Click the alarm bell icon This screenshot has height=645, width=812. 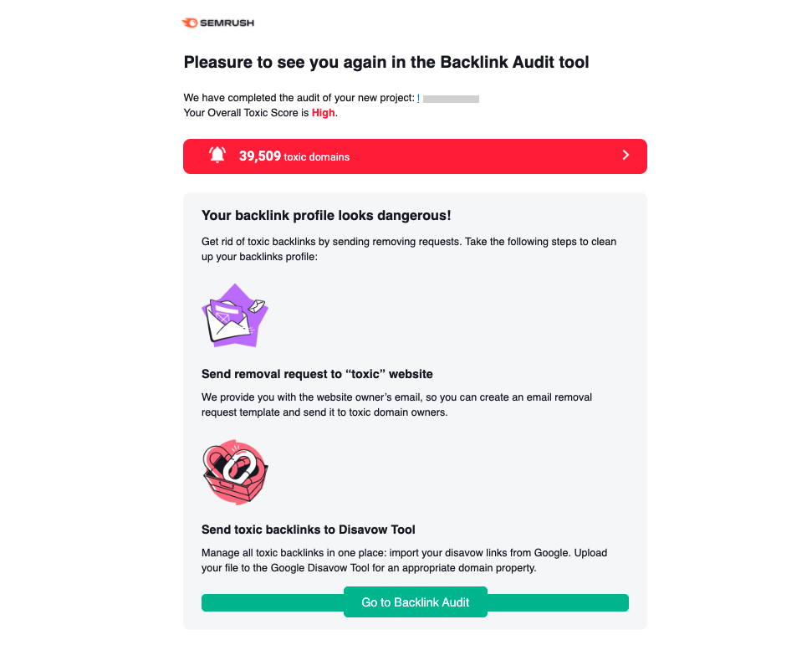pos(217,155)
